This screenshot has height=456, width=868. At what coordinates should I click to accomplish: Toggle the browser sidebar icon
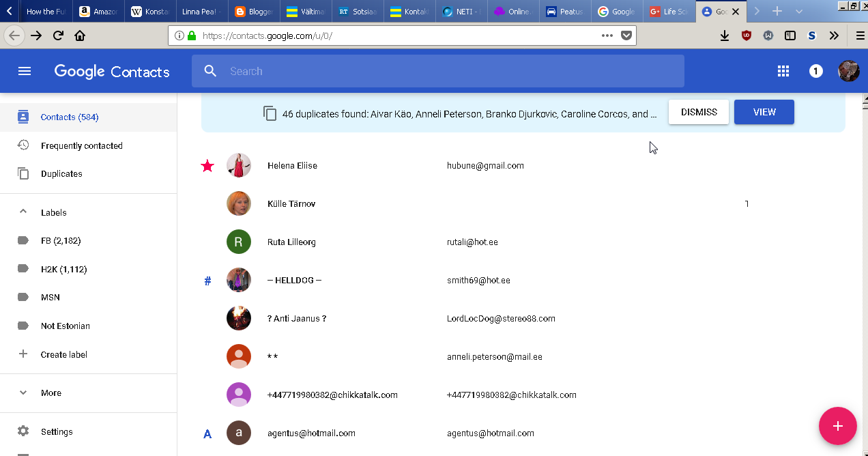coord(790,35)
